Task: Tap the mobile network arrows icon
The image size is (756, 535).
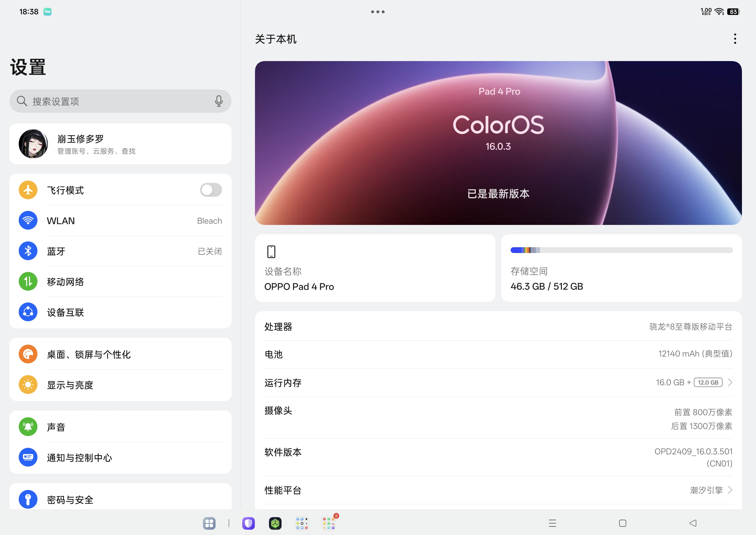Action: (x=28, y=282)
